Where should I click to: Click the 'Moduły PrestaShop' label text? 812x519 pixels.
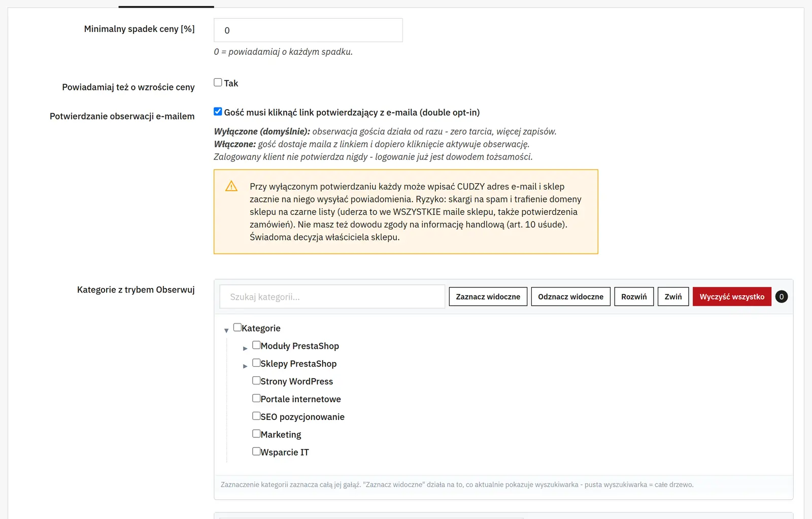coord(300,346)
